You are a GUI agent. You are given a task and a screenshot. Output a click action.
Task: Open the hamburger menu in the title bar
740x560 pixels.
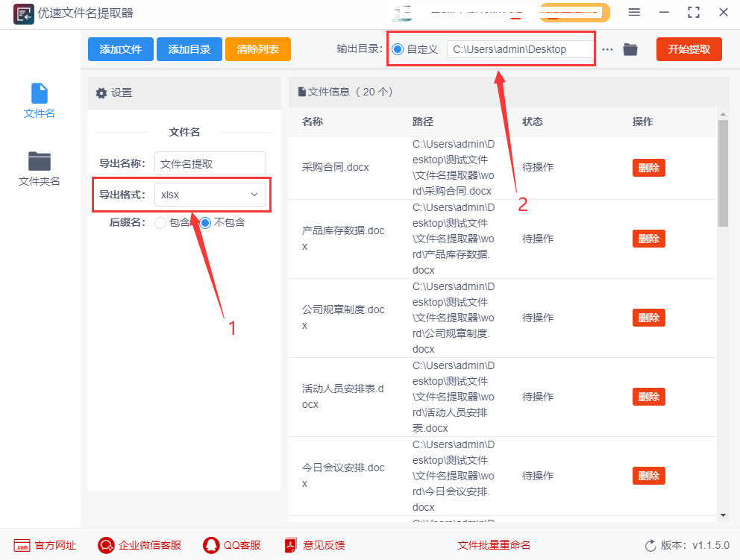tap(634, 12)
